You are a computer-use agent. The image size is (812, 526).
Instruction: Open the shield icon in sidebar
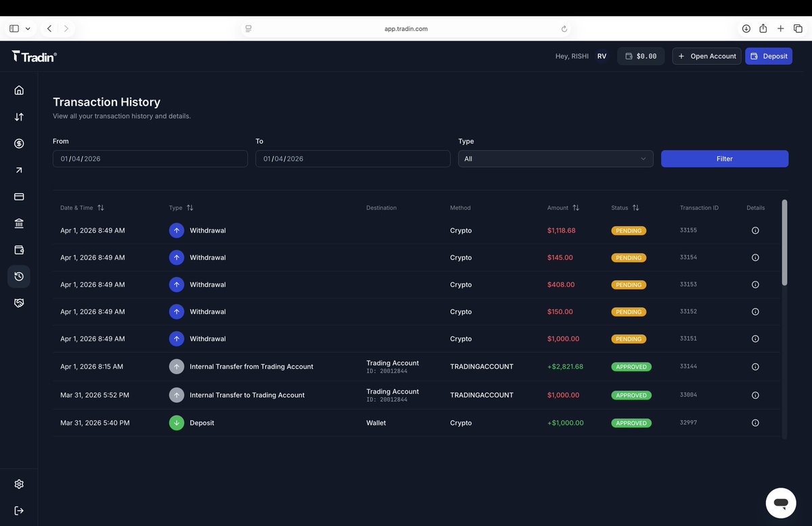tap(19, 303)
